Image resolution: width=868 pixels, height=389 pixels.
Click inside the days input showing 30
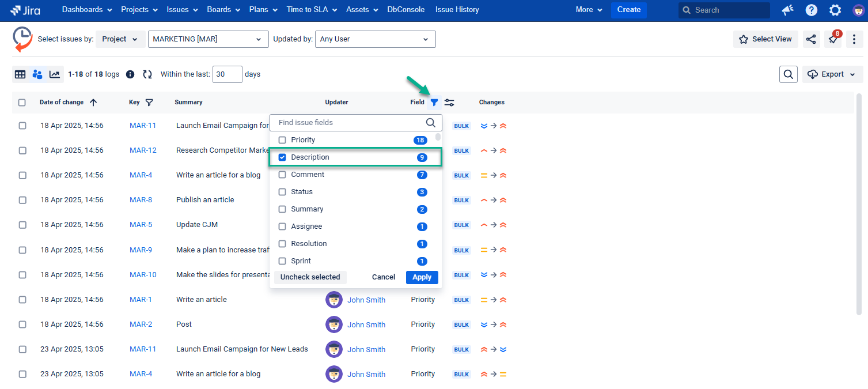point(227,74)
